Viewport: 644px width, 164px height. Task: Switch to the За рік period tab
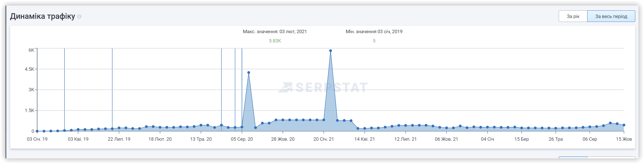coord(573,16)
